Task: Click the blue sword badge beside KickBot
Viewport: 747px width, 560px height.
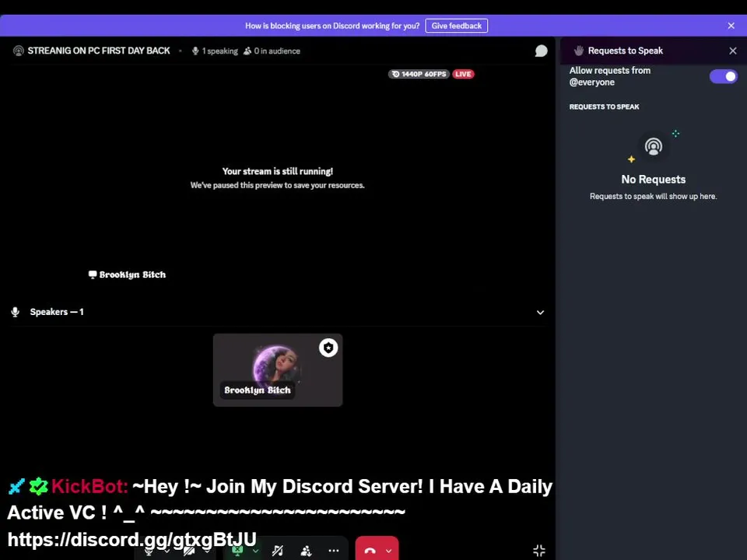Action: pyautogui.click(x=16, y=486)
